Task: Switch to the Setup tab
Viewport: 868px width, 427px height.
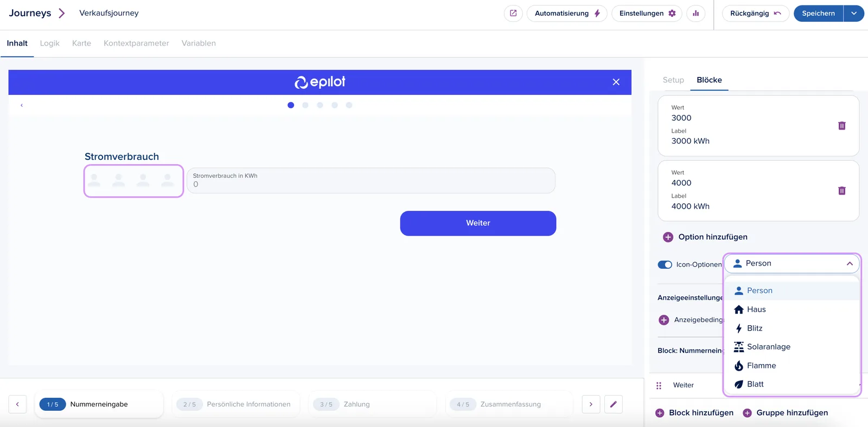Action: click(673, 80)
